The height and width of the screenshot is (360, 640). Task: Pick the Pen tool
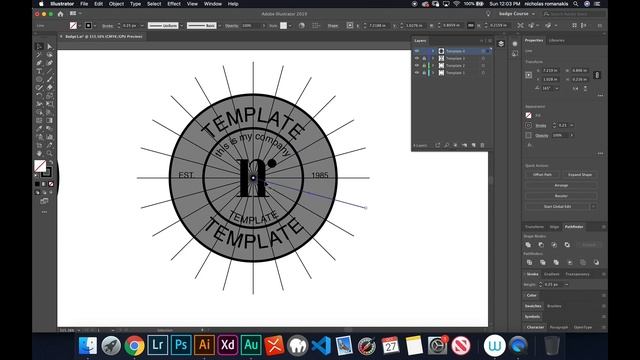click(x=39, y=63)
